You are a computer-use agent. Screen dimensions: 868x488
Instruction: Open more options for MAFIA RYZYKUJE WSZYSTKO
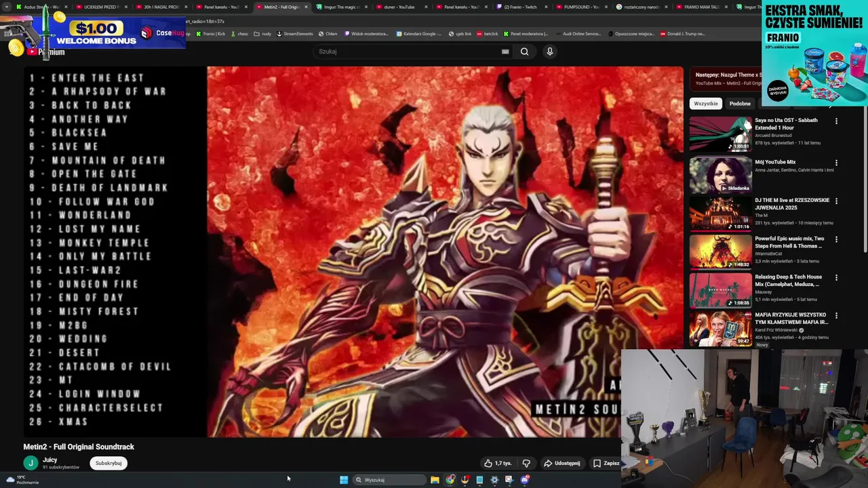(836, 316)
